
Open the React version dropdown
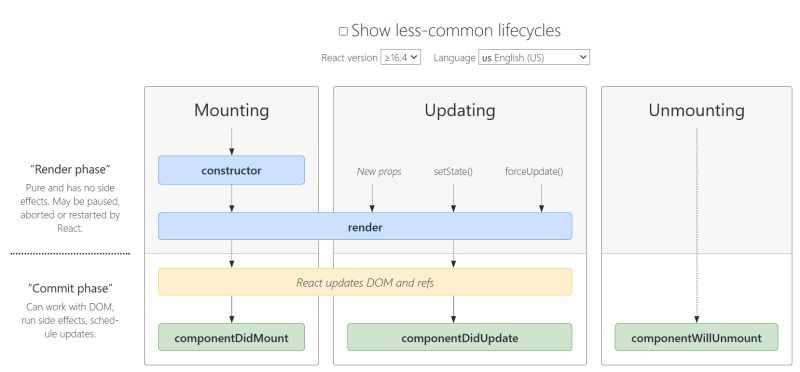(x=401, y=57)
